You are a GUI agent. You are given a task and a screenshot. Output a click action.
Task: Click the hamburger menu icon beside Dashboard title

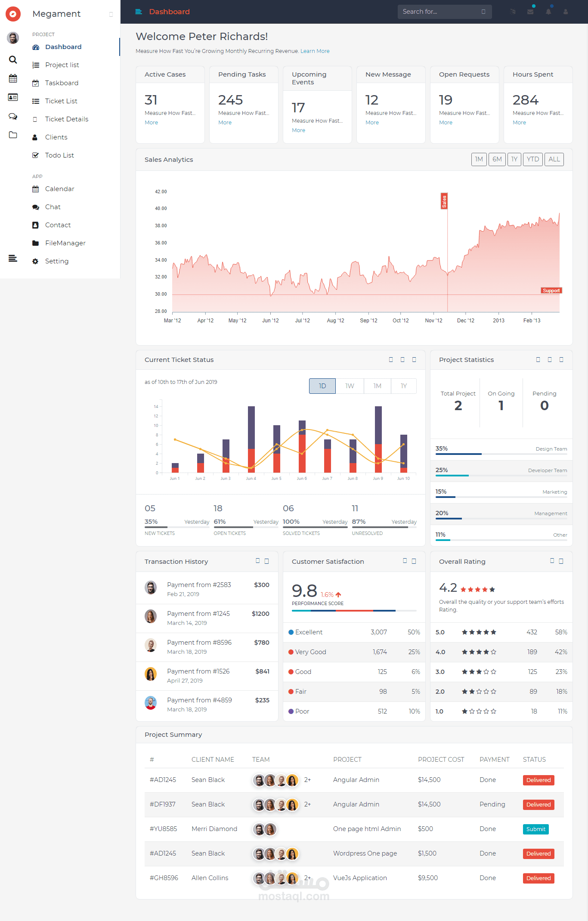click(x=139, y=12)
